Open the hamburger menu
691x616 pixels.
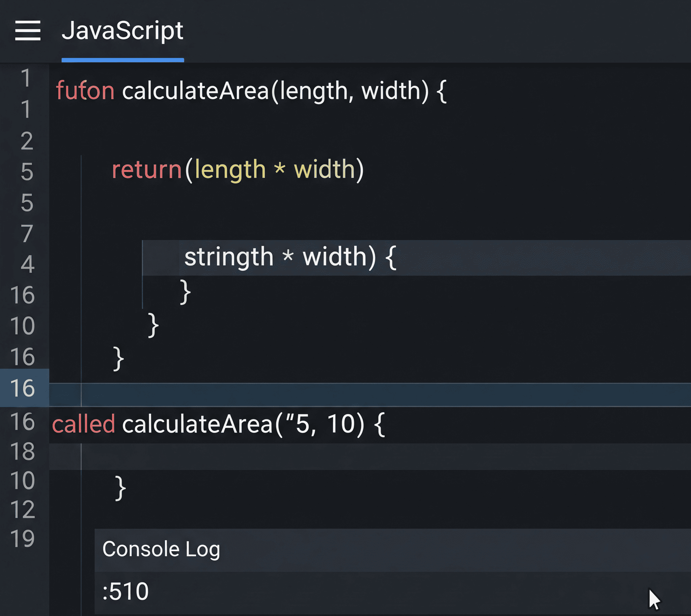pos(28,30)
